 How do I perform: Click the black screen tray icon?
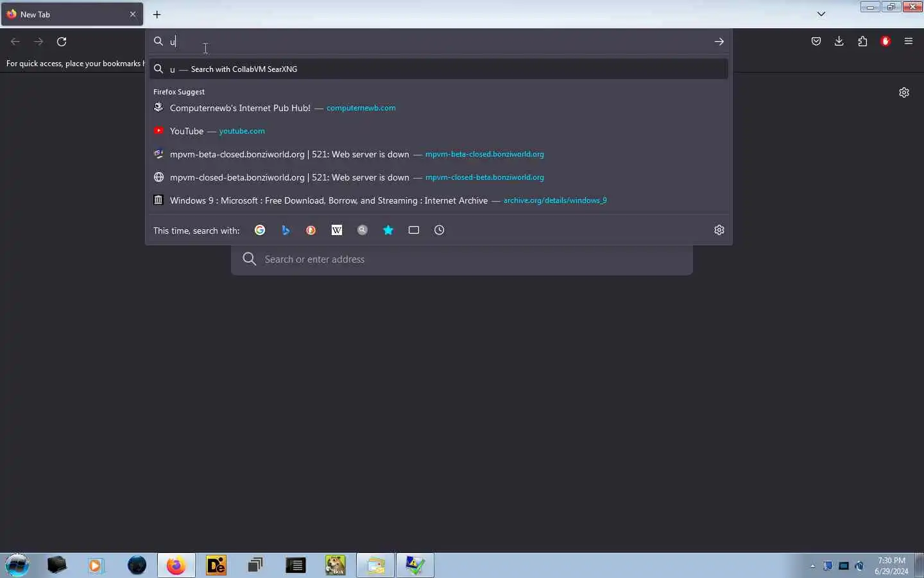[844, 566]
